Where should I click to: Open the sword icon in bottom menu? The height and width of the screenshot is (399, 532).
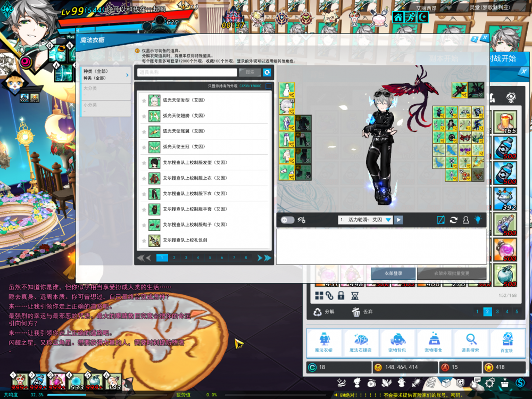click(416, 383)
